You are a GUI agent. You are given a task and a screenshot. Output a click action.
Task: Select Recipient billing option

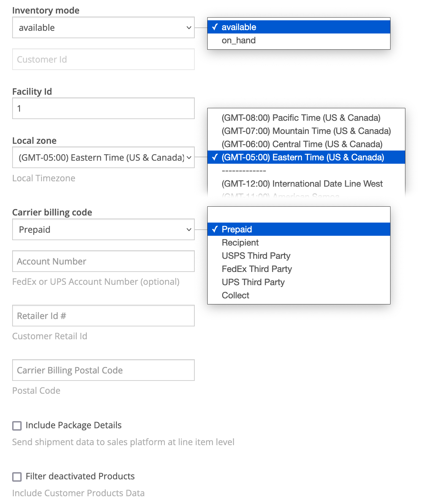pyautogui.click(x=240, y=243)
